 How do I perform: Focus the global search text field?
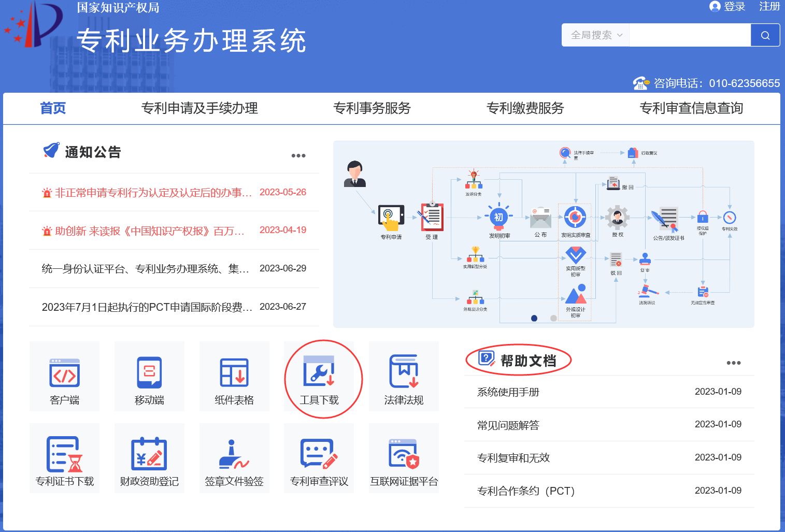tap(690, 35)
